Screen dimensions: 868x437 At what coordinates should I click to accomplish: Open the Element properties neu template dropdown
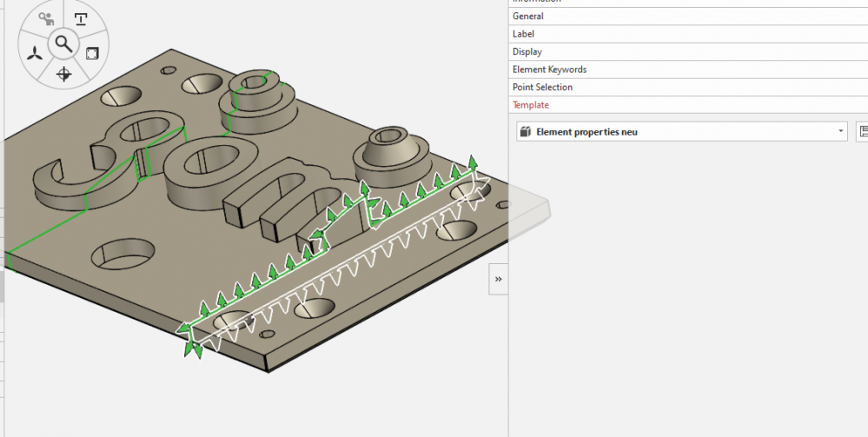840,132
